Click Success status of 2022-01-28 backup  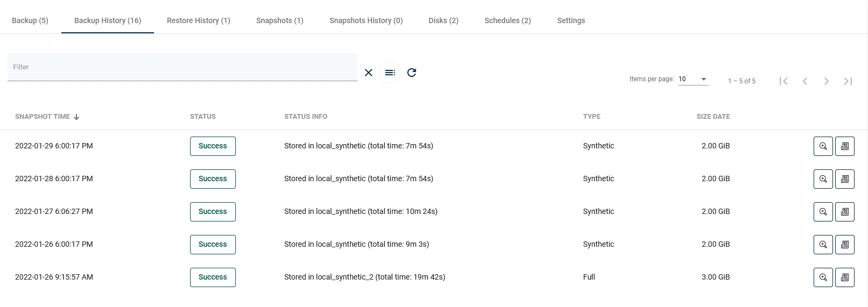click(x=213, y=179)
